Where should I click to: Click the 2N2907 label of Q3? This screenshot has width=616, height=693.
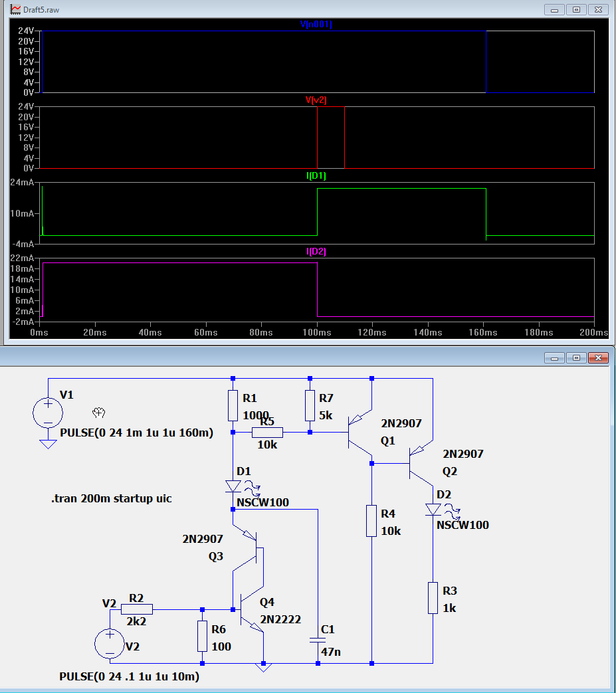203,539
